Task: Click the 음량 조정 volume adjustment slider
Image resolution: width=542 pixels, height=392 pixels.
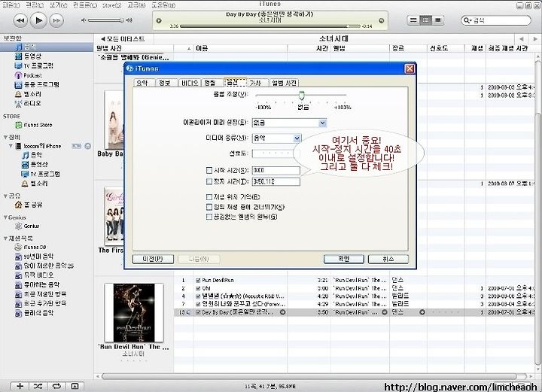Action: point(301,95)
